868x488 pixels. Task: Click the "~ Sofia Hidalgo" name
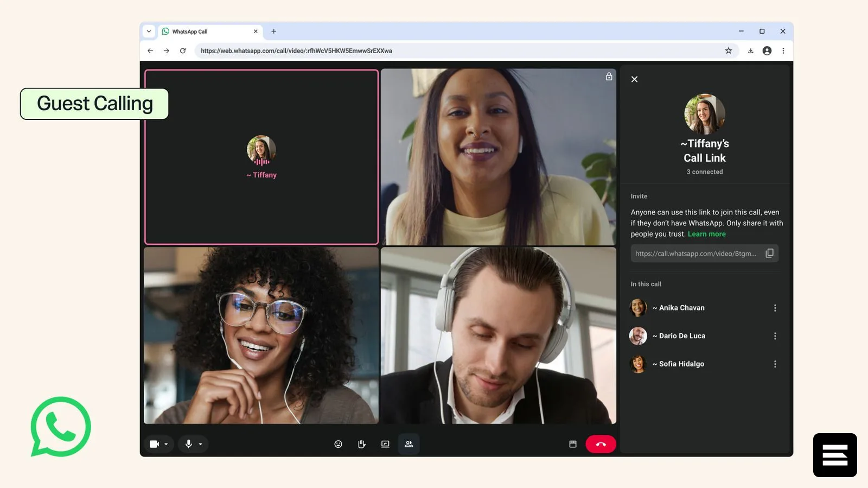(679, 364)
